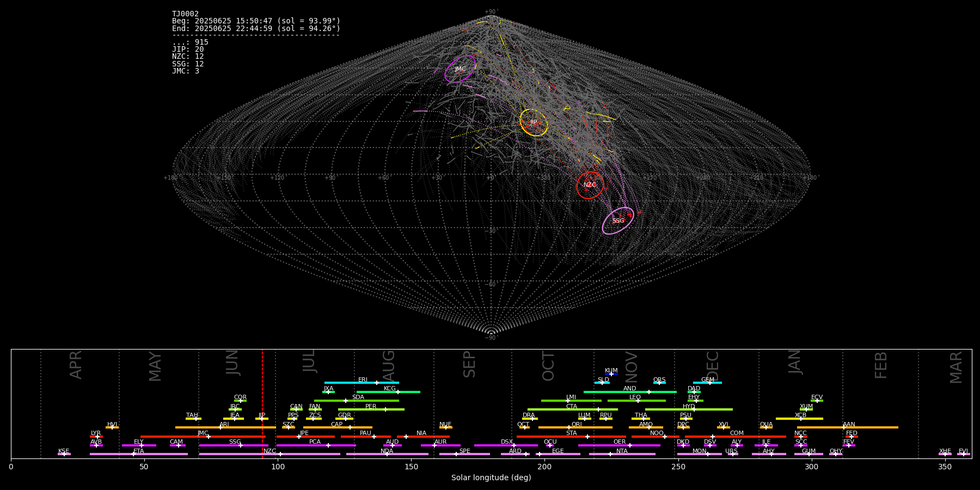
Task: Select the GEM shower bar
Action: [x=707, y=383]
